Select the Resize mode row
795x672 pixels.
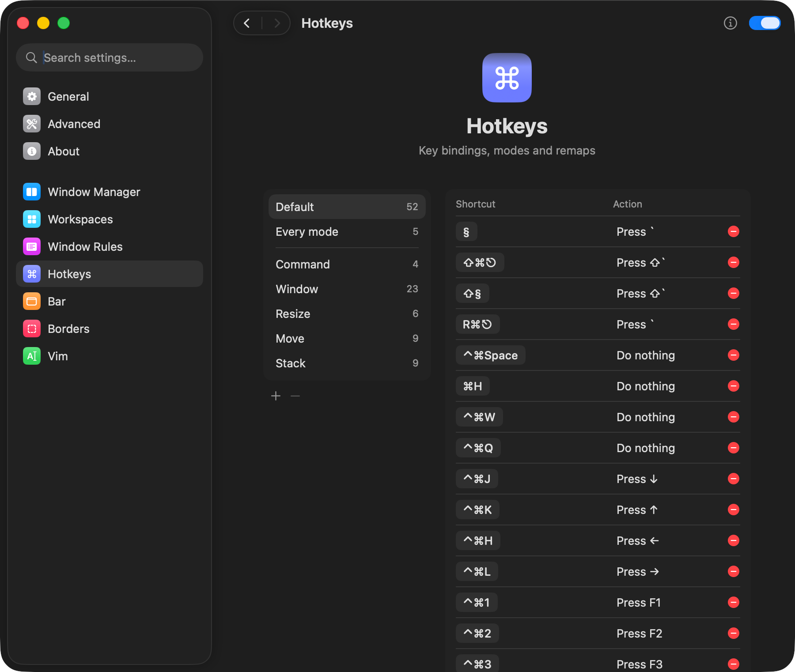click(x=347, y=313)
